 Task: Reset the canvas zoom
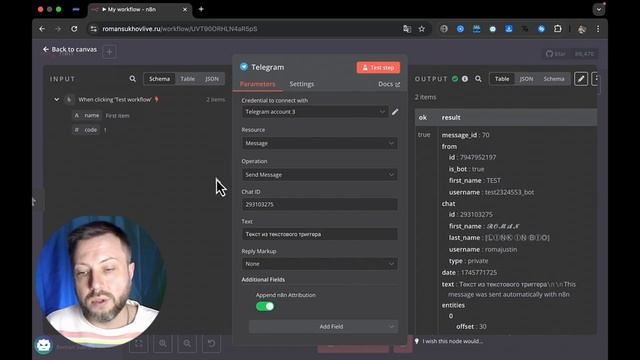click(x=211, y=344)
